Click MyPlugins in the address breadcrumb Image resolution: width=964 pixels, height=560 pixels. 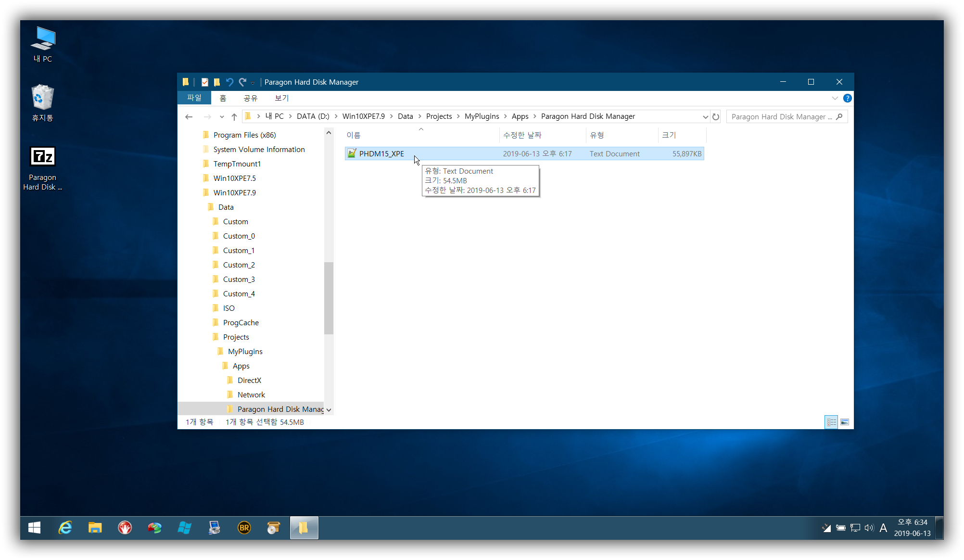coord(482,116)
